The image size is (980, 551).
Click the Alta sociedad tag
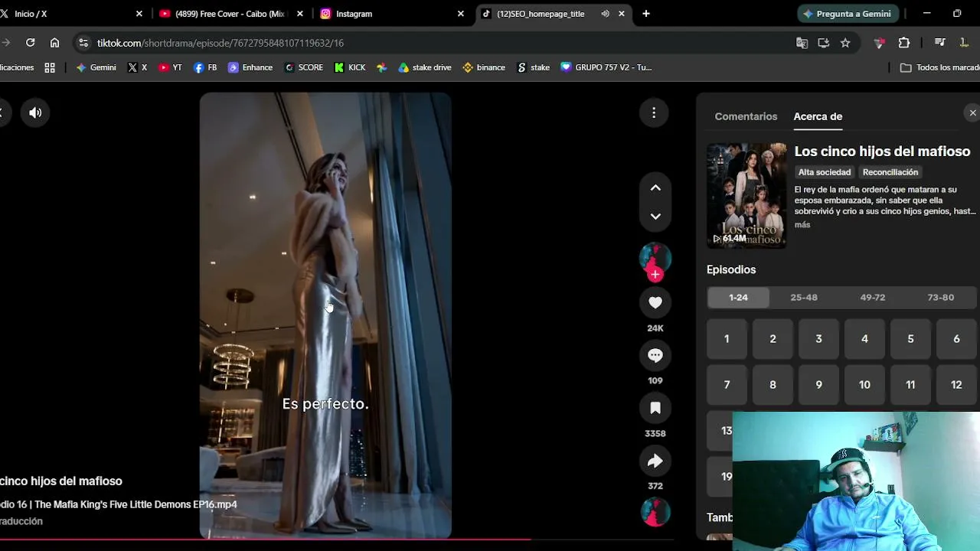[825, 172]
